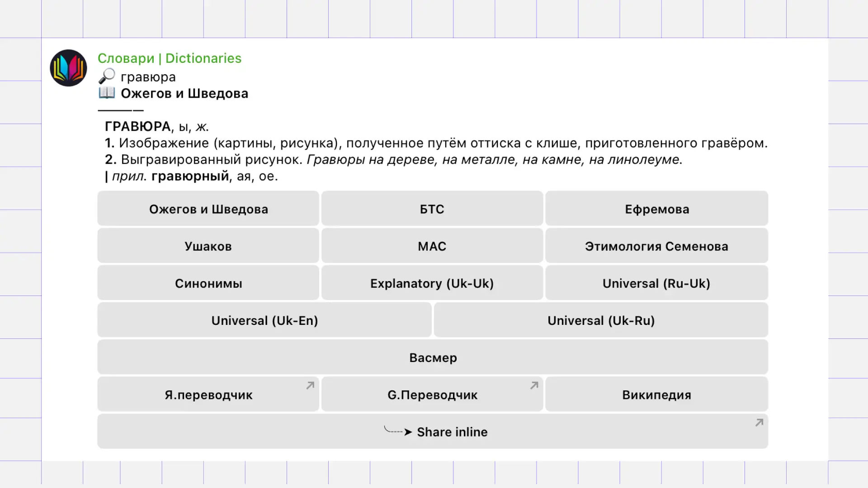Viewport: 868px width, 488px height.
Task: Select the Ожегов и Шведова dictionary button
Action: pos(208,209)
